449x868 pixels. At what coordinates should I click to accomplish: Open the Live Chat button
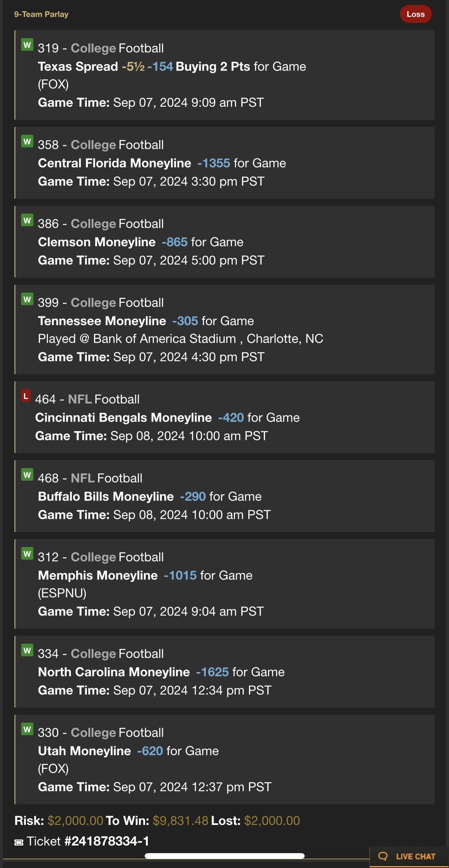point(409,857)
